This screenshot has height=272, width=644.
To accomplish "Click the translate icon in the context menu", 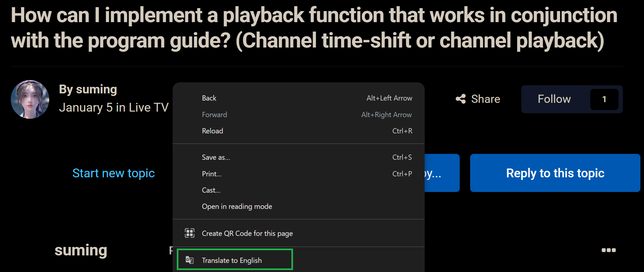I will [x=189, y=260].
